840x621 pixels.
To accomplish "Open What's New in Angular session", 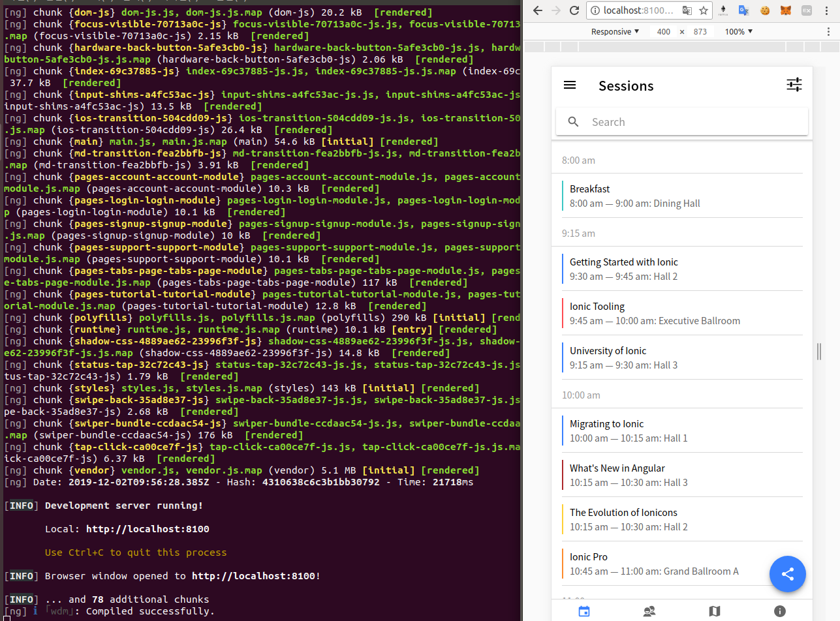I will [682, 475].
